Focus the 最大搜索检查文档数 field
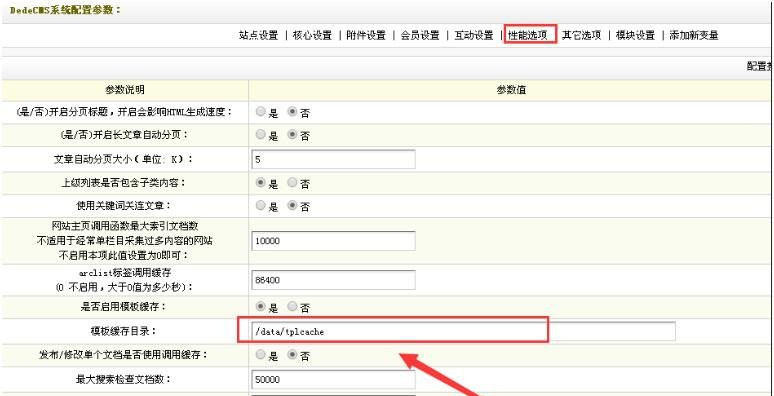774x396 pixels. [x=333, y=379]
